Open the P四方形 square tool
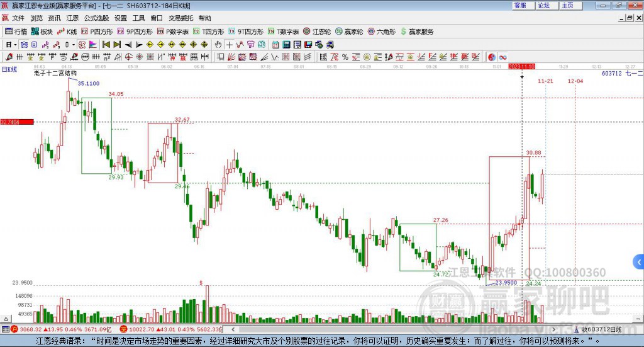The image size is (644, 347). [x=97, y=31]
